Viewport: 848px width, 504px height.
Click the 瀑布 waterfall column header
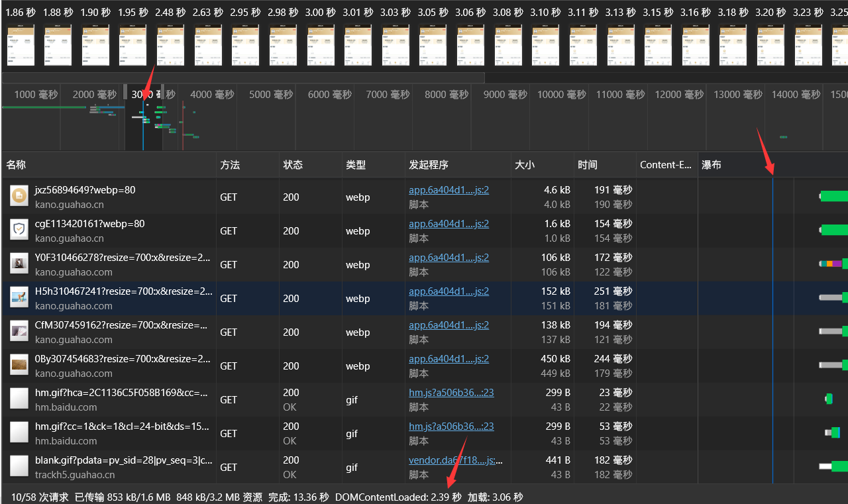click(x=712, y=165)
